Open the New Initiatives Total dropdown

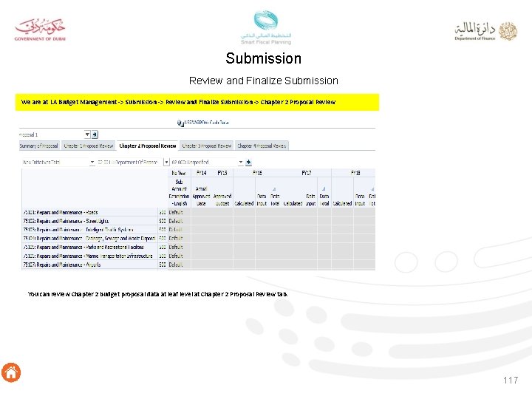pyautogui.click(x=92, y=162)
